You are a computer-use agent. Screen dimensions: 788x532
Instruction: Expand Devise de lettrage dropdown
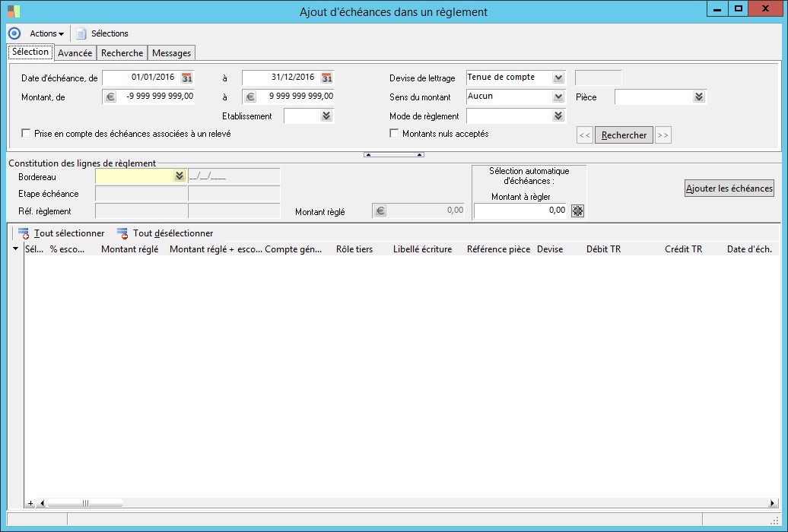click(558, 78)
